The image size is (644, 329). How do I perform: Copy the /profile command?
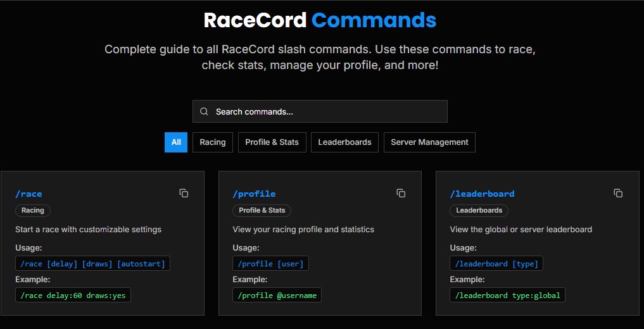pos(401,193)
